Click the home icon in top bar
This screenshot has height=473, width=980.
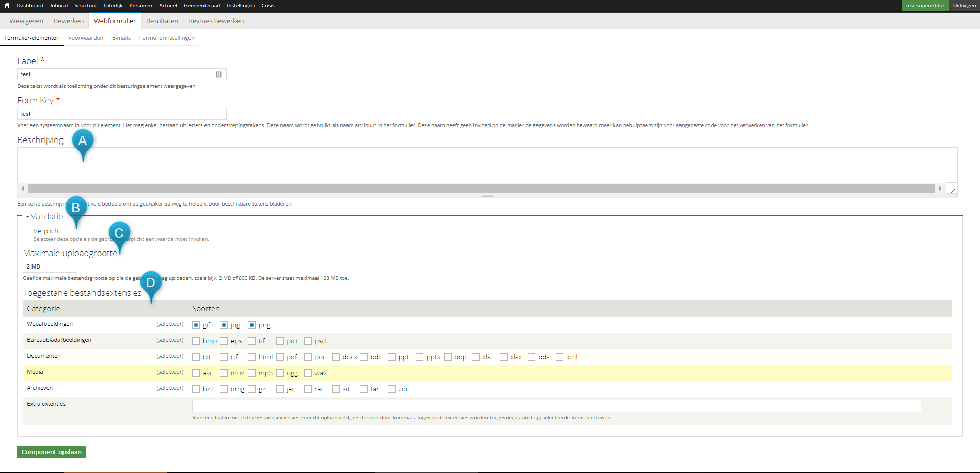click(x=7, y=5)
